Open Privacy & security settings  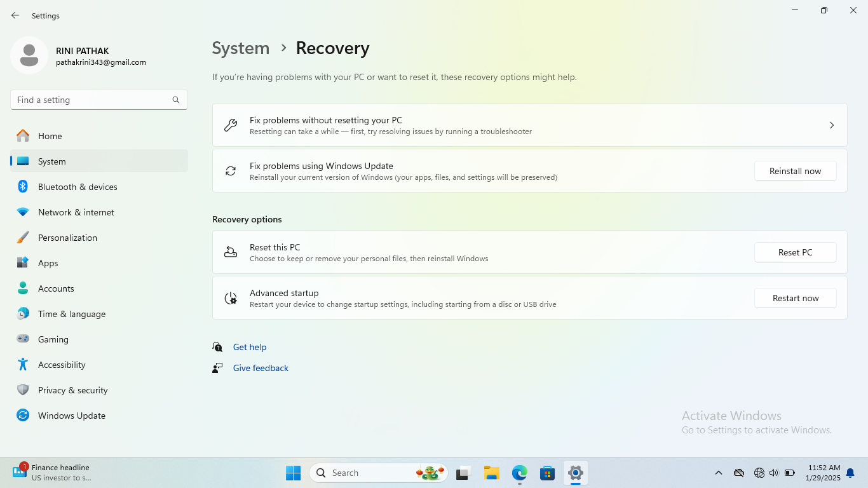point(72,390)
